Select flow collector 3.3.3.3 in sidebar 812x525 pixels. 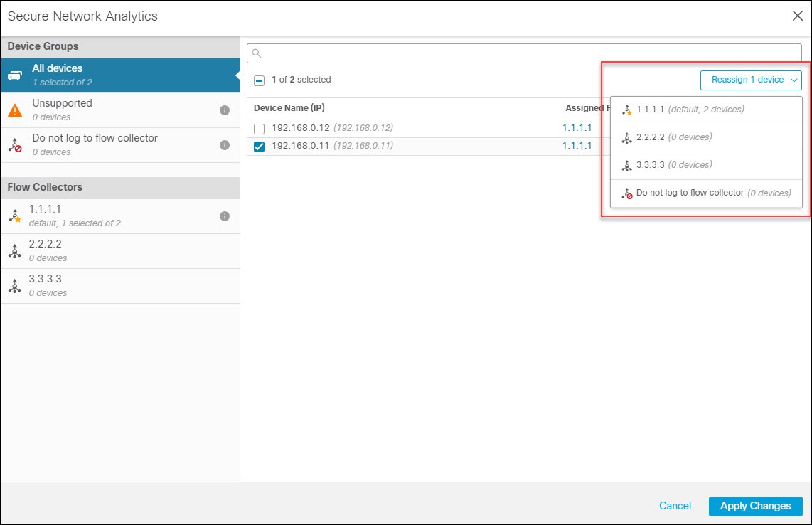coord(120,286)
